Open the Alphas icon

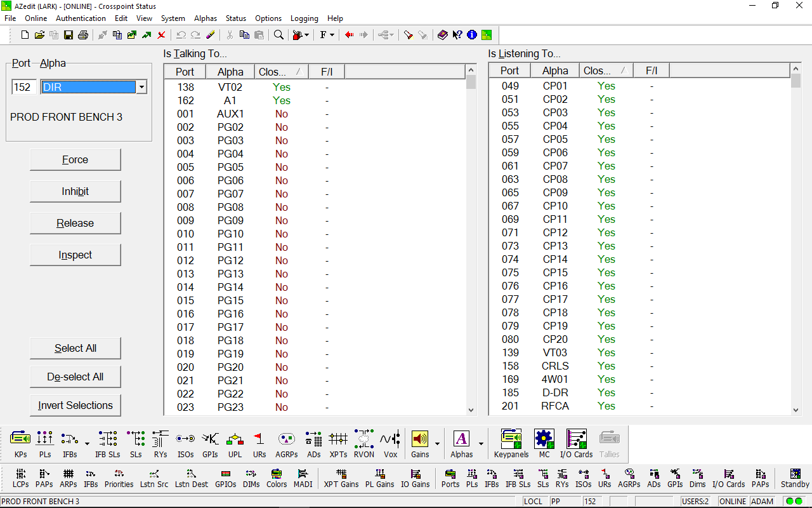pos(462,444)
